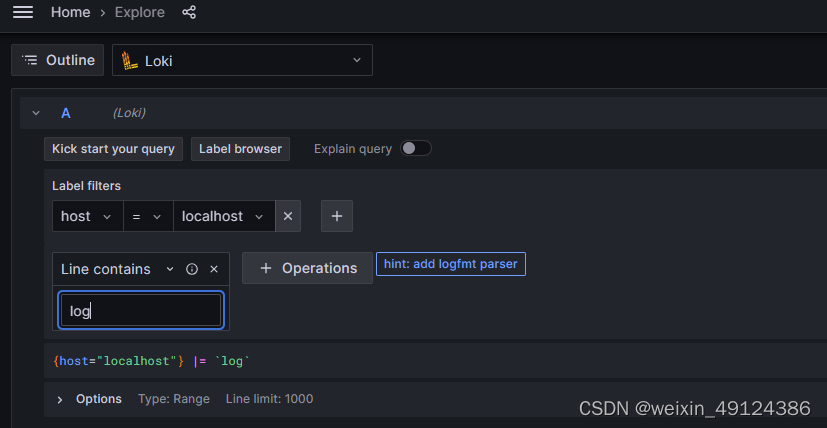Viewport: 827px width, 428px height.
Task: Add a new label filter
Action: coord(337,216)
